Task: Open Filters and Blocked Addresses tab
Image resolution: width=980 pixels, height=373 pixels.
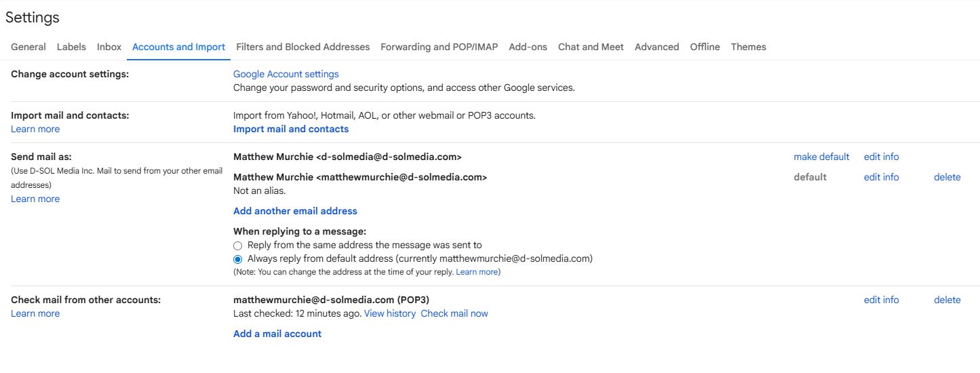Action: (302, 47)
